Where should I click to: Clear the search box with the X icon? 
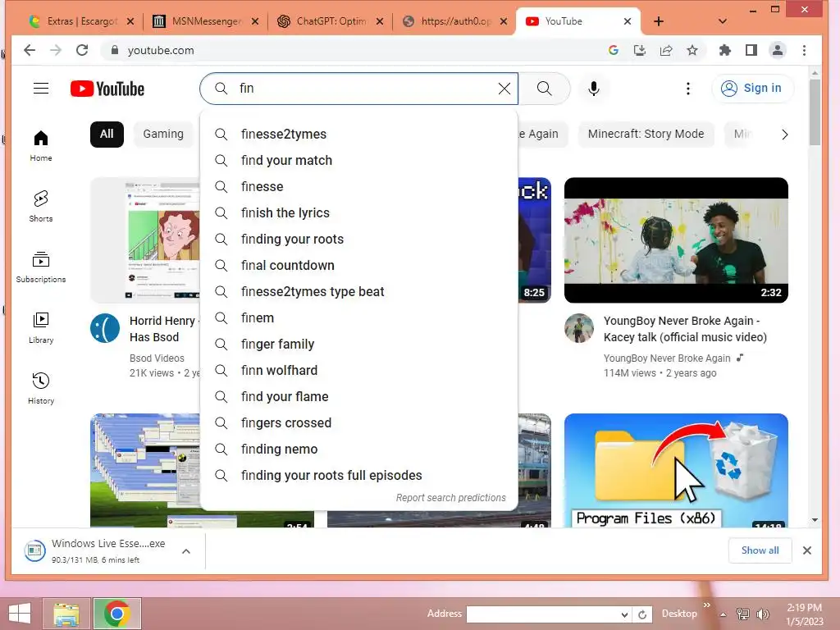point(504,89)
